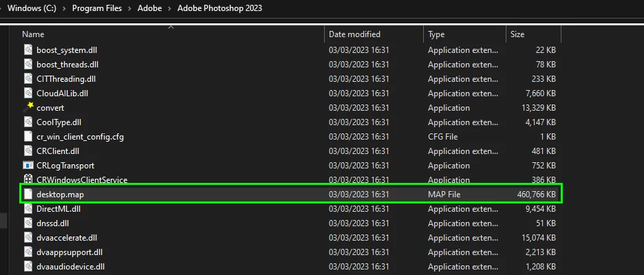Sort by the Size column header
Image resolution: width=644 pixels, height=275 pixels.
(x=517, y=34)
